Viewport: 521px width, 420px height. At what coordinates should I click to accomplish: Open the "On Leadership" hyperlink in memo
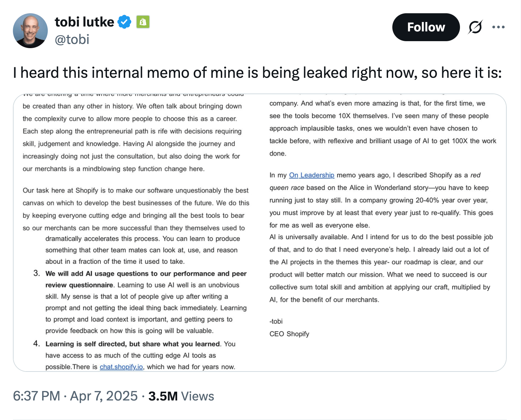point(311,175)
